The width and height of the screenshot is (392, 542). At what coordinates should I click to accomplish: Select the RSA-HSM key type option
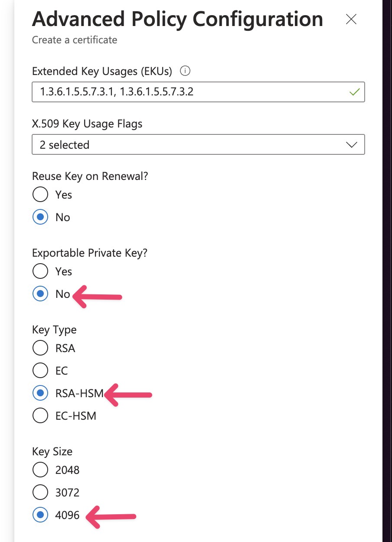point(40,393)
